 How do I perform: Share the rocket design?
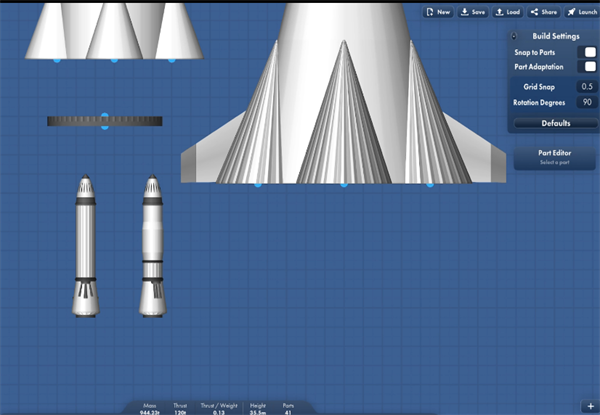click(543, 12)
